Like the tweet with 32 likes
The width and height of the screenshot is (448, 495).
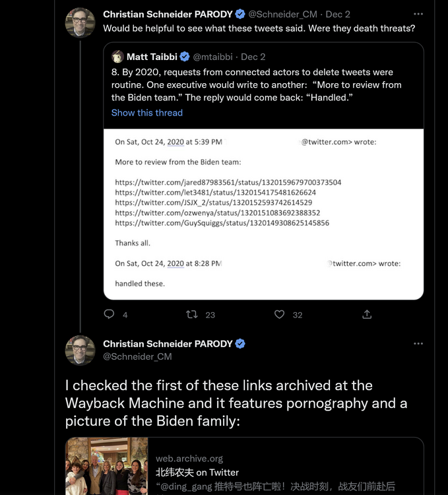[x=280, y=315]
